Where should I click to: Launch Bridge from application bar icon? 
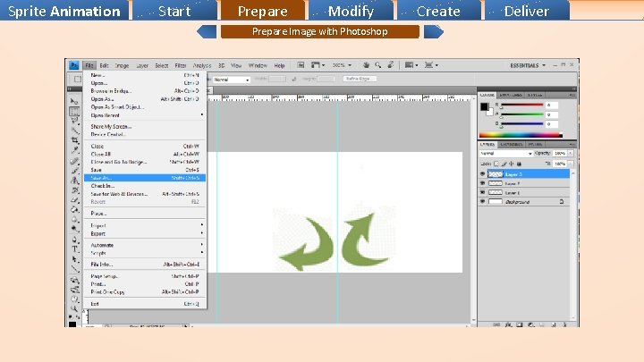tap(301, 65)
